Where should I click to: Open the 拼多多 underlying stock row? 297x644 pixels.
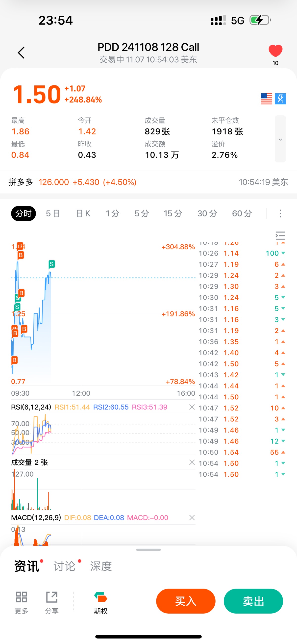pos(148,182)
